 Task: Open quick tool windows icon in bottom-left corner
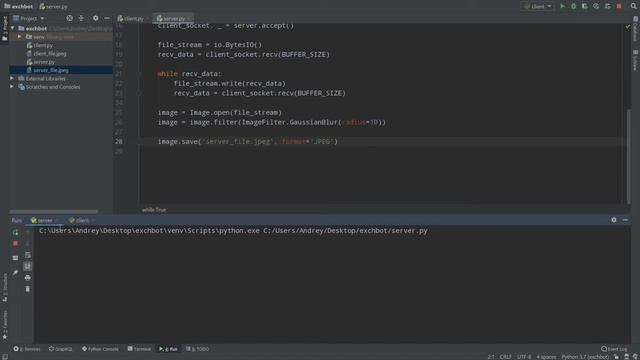(x=4, y=357)
